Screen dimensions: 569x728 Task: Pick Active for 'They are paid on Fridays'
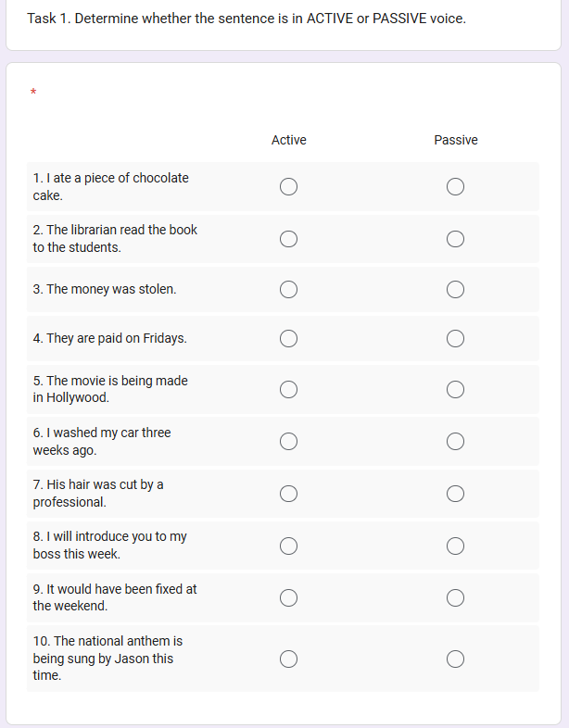[x=288, y=338]
